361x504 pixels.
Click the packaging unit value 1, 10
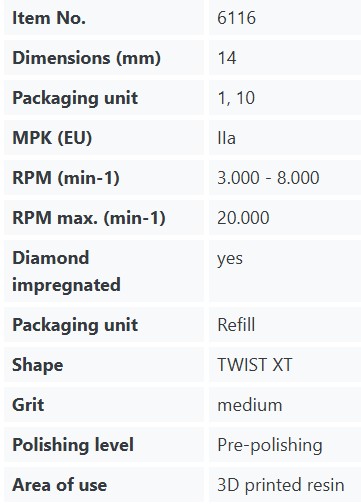pos(236,98)
